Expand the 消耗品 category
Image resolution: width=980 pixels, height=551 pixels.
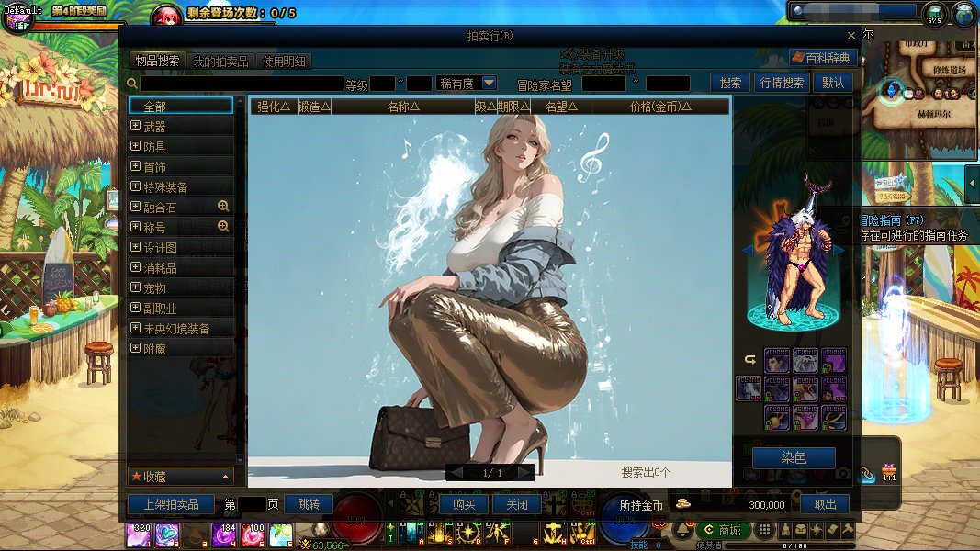pos(135,266)
